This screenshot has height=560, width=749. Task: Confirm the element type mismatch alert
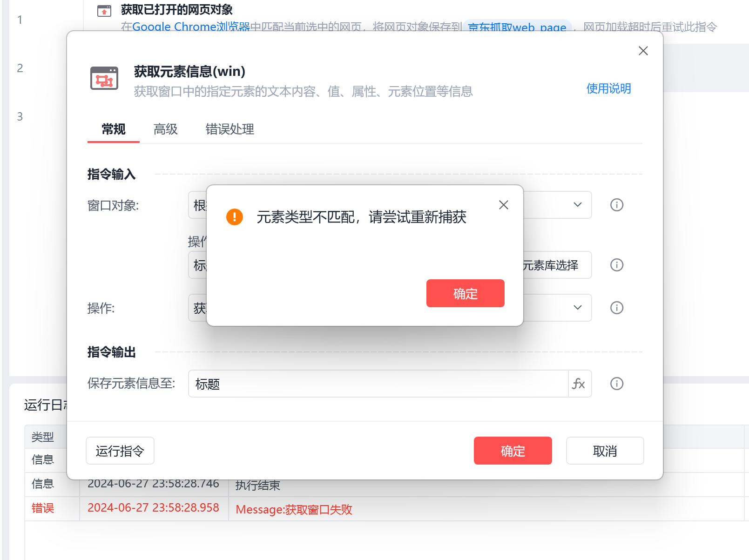pos(465,293)
